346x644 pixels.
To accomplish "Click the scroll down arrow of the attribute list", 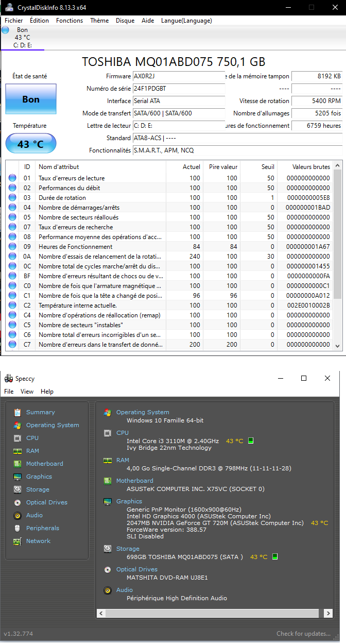I will coord(338,346).
